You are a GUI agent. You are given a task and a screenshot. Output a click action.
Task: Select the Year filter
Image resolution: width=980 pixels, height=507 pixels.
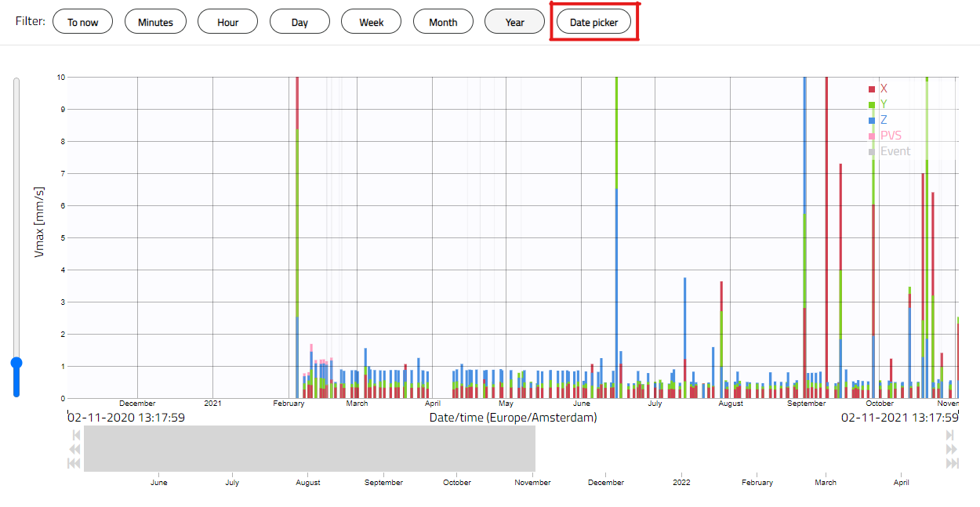click(x=514, y=22)
